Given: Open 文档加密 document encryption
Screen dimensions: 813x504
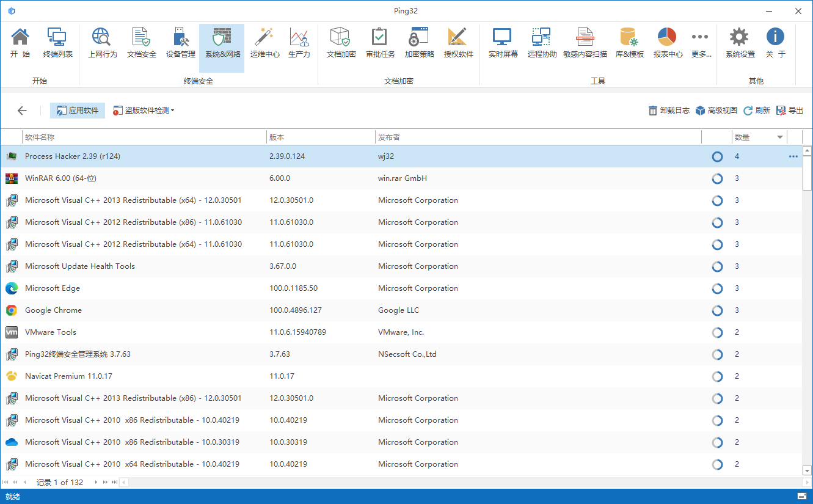Looking at the screenshot, I should coord(341,43).
